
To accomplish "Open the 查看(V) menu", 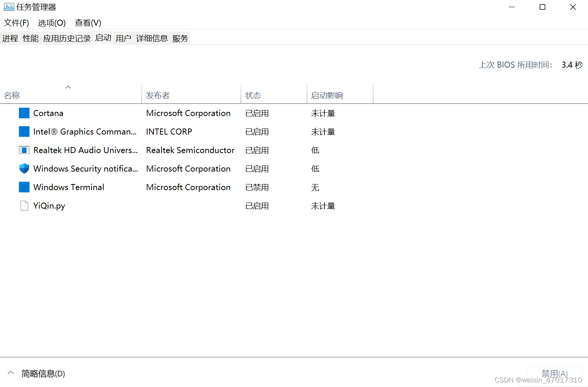I will coord(88,23).
